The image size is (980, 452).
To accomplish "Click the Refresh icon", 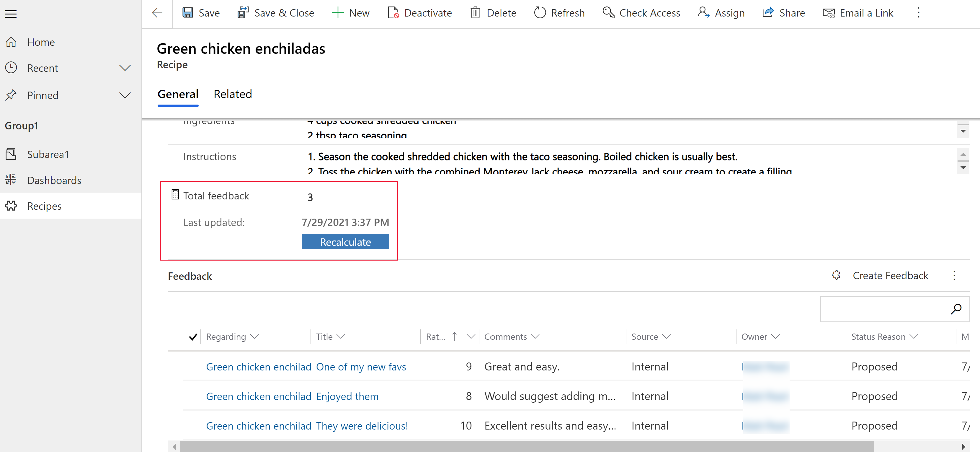I will click(x=539, y=12).
